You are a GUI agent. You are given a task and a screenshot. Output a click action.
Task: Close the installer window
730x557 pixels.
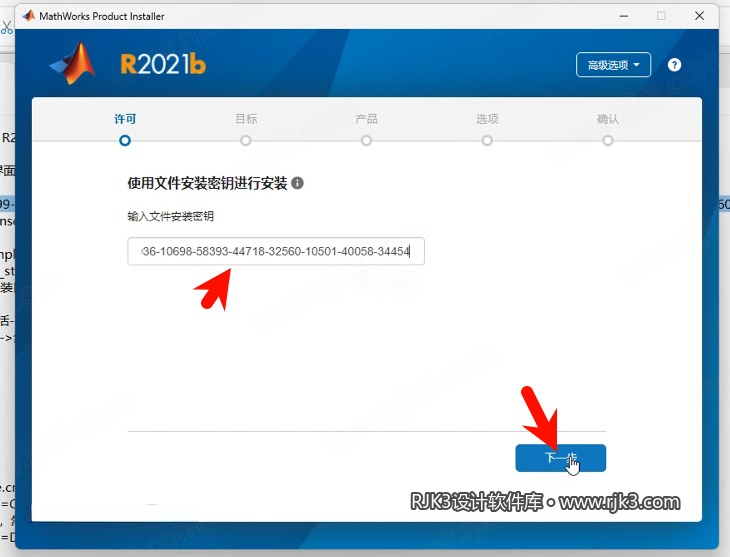pos(699,16)
